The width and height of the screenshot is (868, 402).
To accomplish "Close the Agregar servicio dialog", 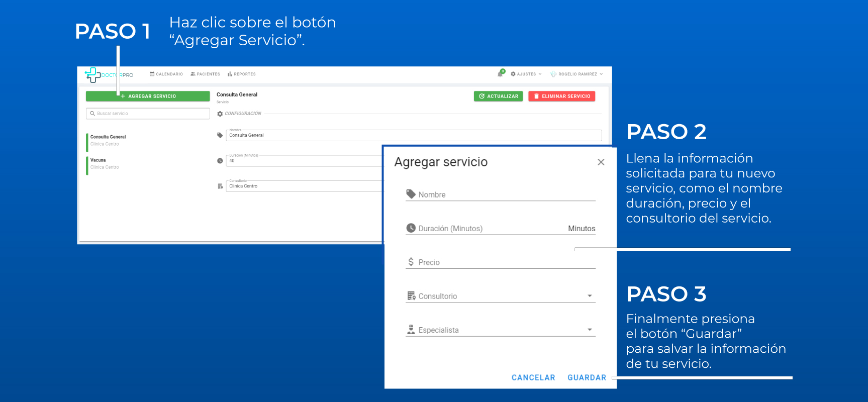I will 601,162.
